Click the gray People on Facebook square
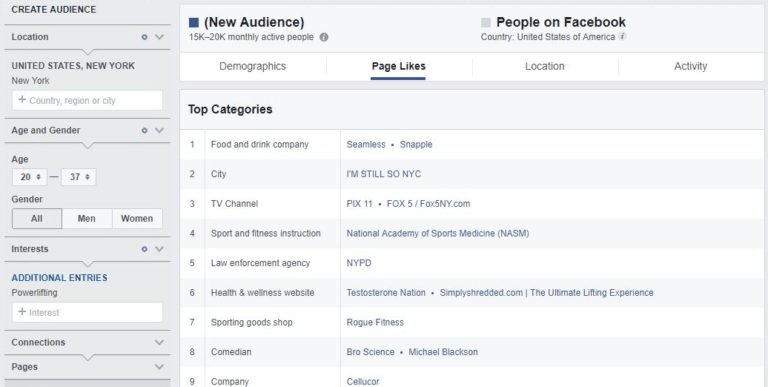Screen dimensions: 768x387 (x=486, y=23)
